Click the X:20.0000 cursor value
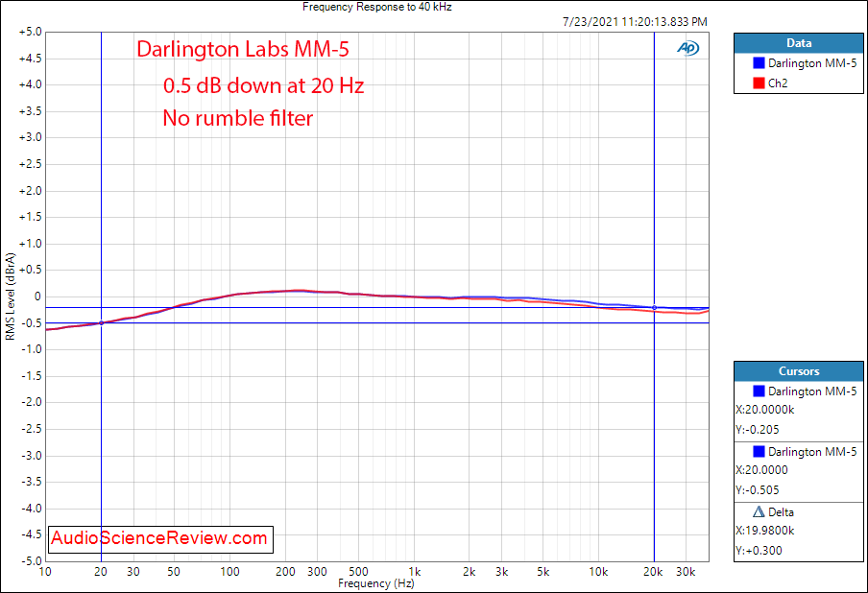Viewport: 868px width, 593px height. (761, 470)
